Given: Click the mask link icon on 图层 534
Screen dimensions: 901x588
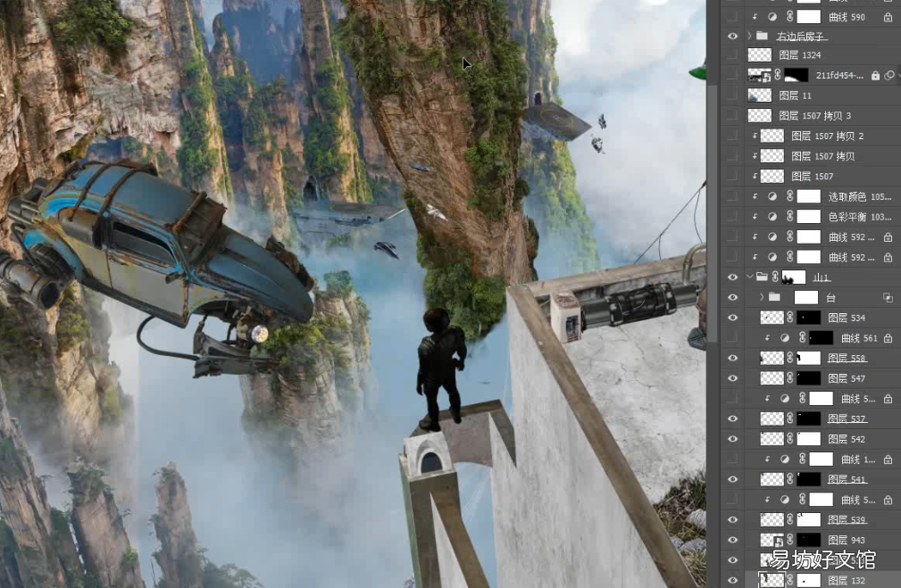Looking at the screenshot, I should tap(790, 317).
